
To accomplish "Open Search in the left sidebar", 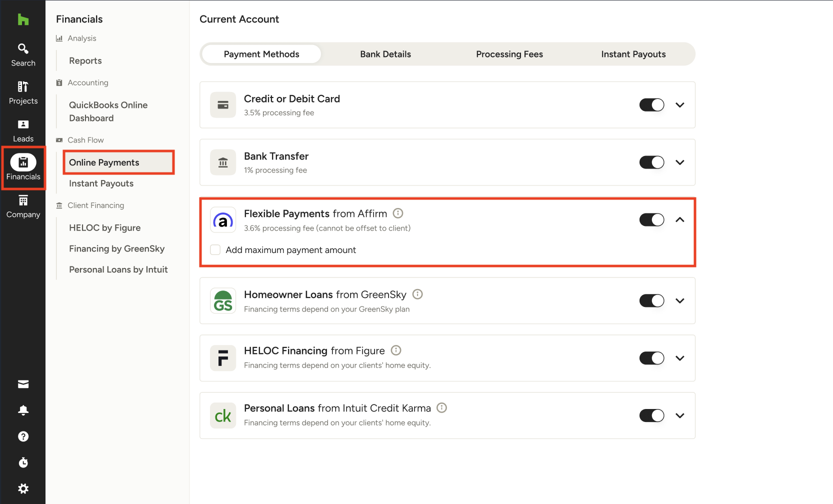I will [23, 54].
